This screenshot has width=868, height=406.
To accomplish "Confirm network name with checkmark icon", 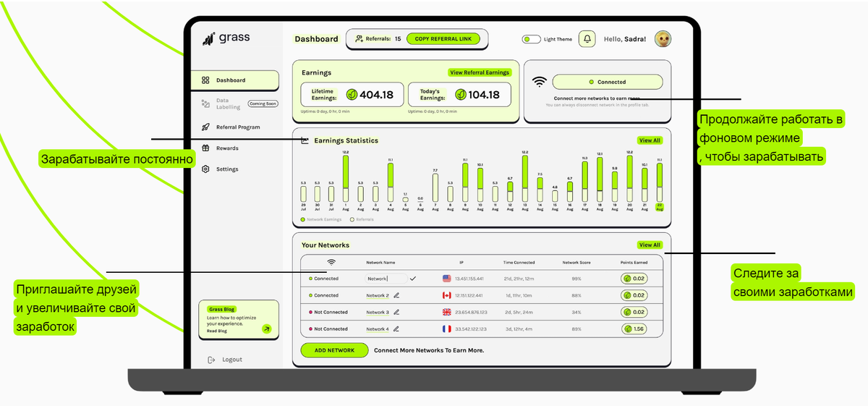I will click(413, 278).
